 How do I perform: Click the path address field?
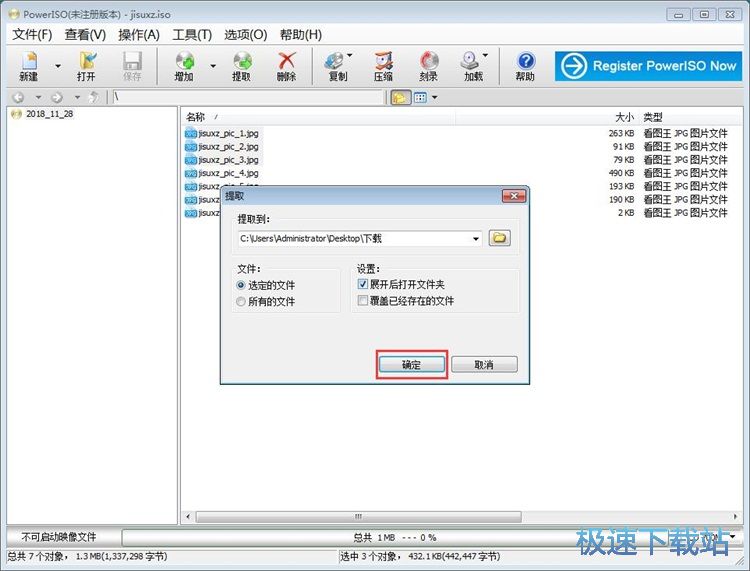point(248,98)
